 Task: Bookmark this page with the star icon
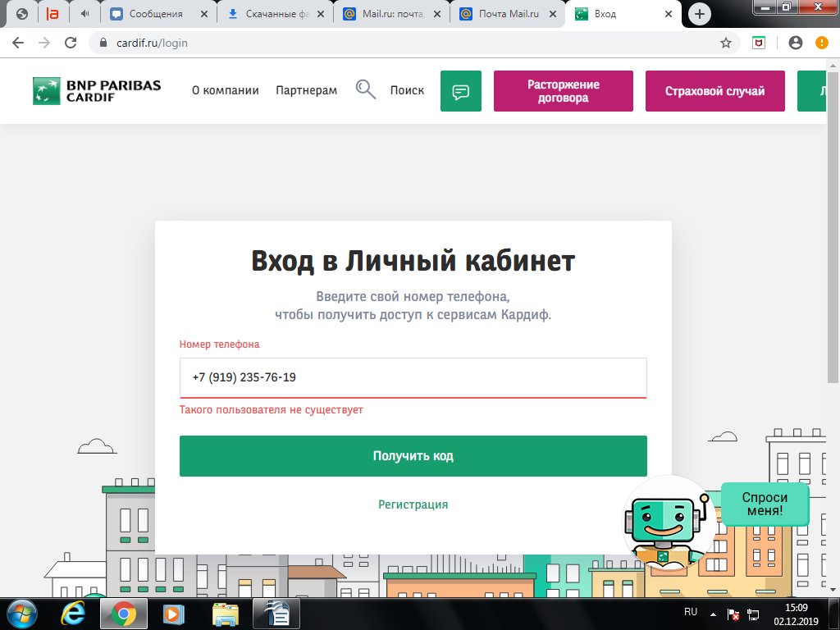tap(725, 43)
